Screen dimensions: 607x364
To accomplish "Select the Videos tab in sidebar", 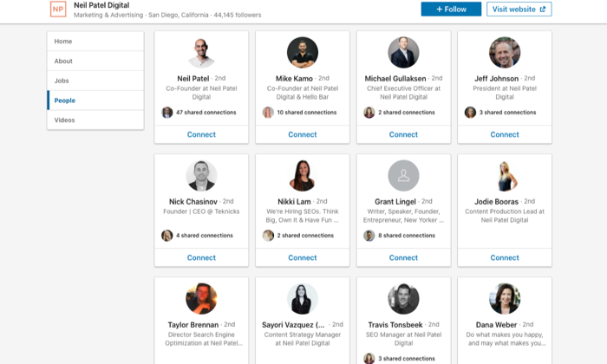I will pos(95,120).
